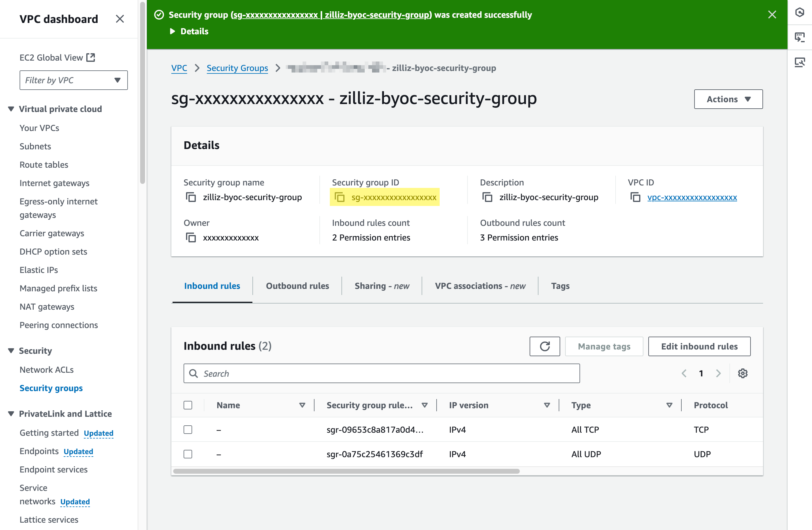Click the copy icon next to Owner ID
812x530 pixels.
tap(192, 237)
